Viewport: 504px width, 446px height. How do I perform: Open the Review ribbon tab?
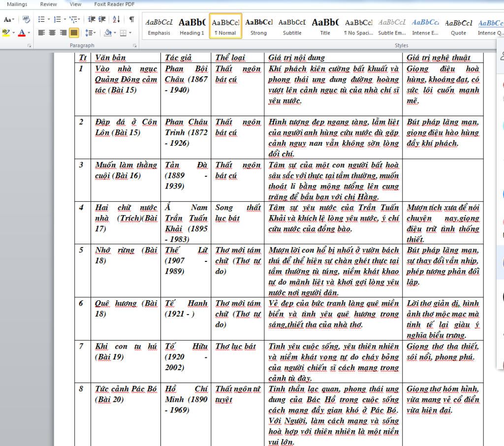click(x=49, y=4)
